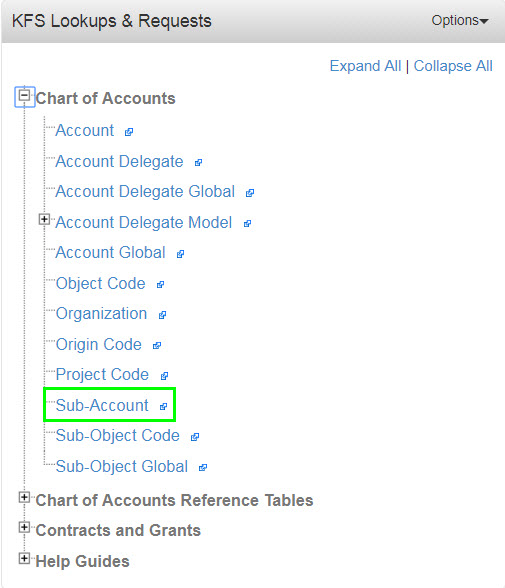Viewport: 505px width, 588px height.
Task: Select the Object Code link
Action: [x=100, y=284]
